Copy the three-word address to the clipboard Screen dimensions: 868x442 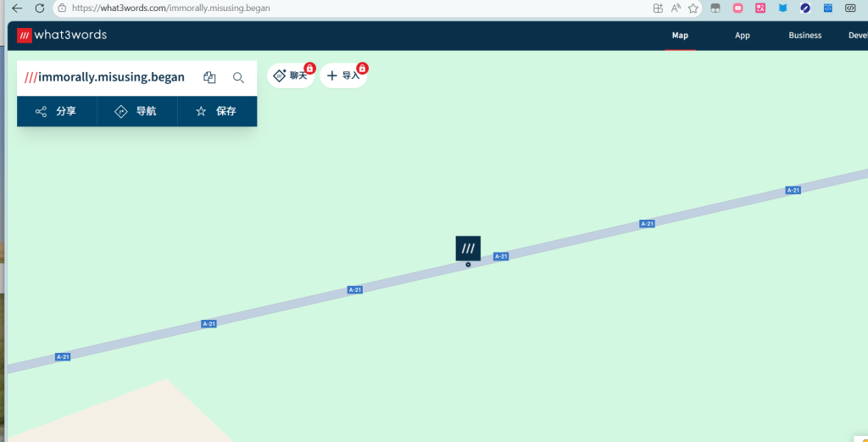(209, 77)
